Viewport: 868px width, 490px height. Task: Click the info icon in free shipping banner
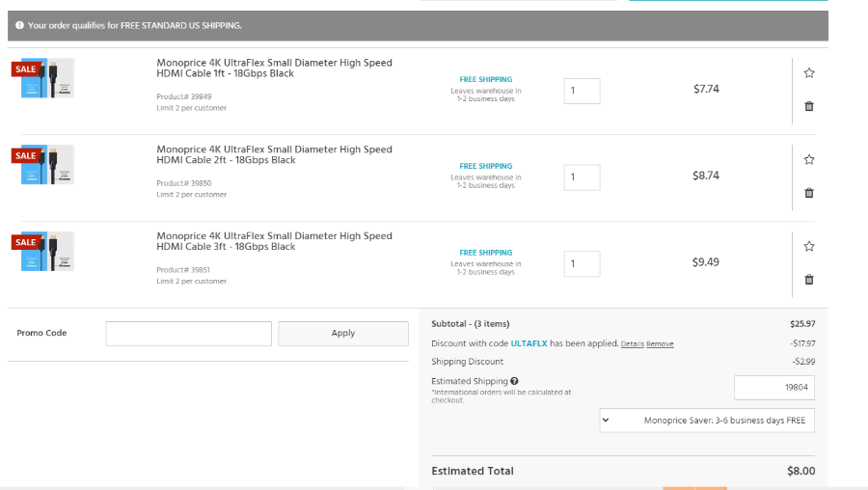[x=19, y=25]
